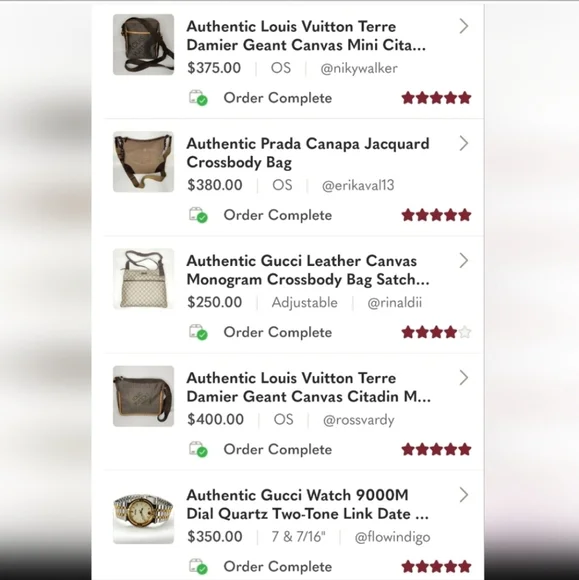Click star rating on Prada Canapa order
The height and width of the screenshot is (580, 579).
point(436,215)
